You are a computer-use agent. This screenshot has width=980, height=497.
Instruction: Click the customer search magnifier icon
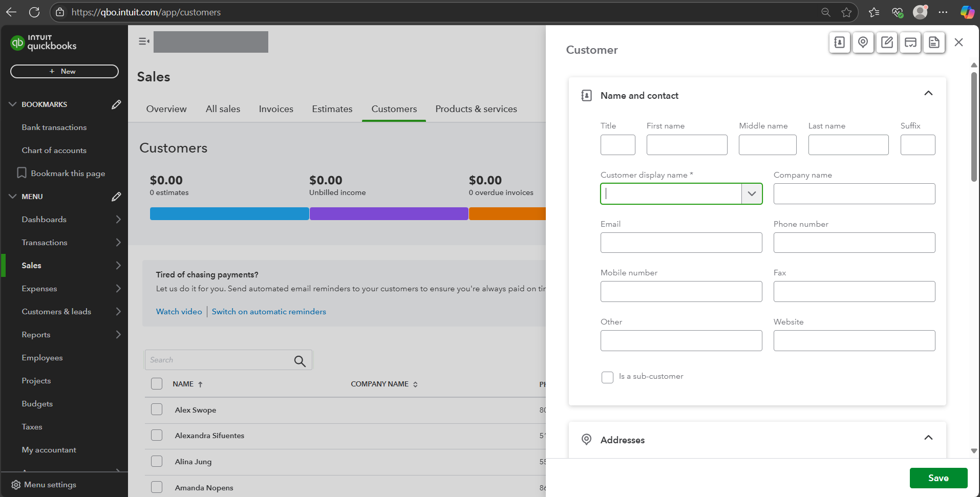[x=300, y=361]
